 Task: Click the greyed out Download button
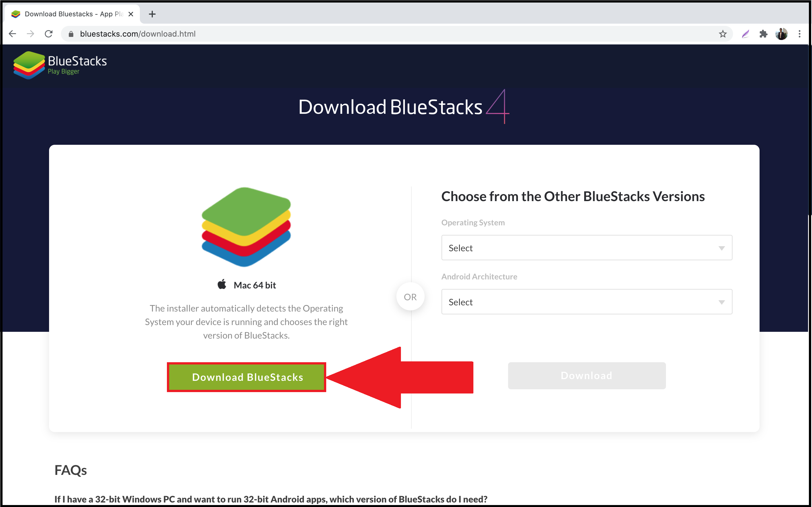pyautogui.click(x=586, y=375)
